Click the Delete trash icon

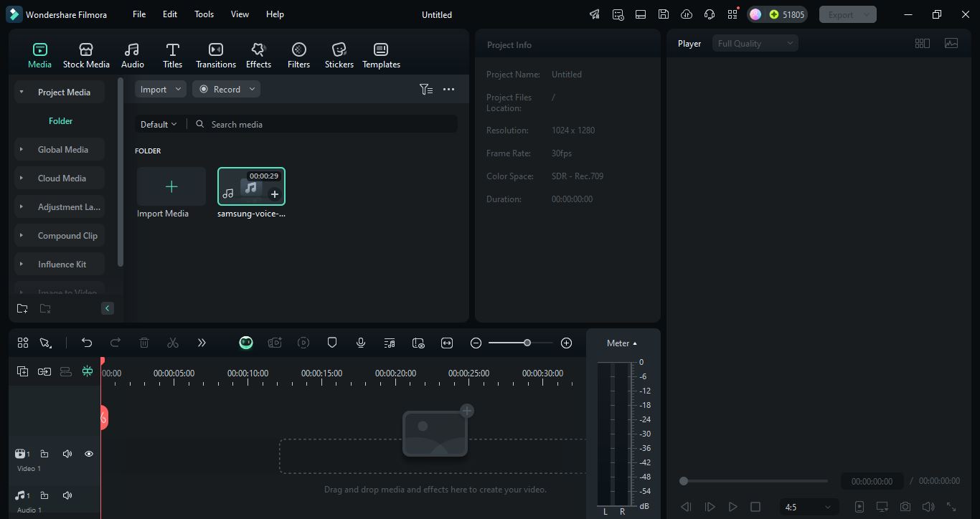[143, 343]
